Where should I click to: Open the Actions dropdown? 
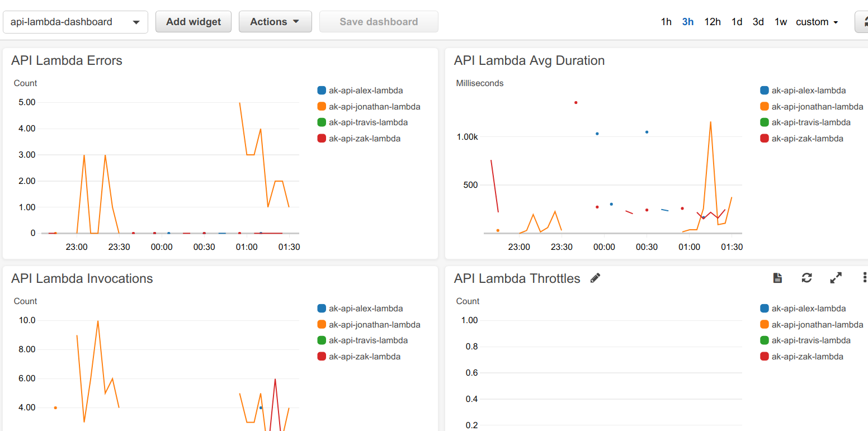275,21
